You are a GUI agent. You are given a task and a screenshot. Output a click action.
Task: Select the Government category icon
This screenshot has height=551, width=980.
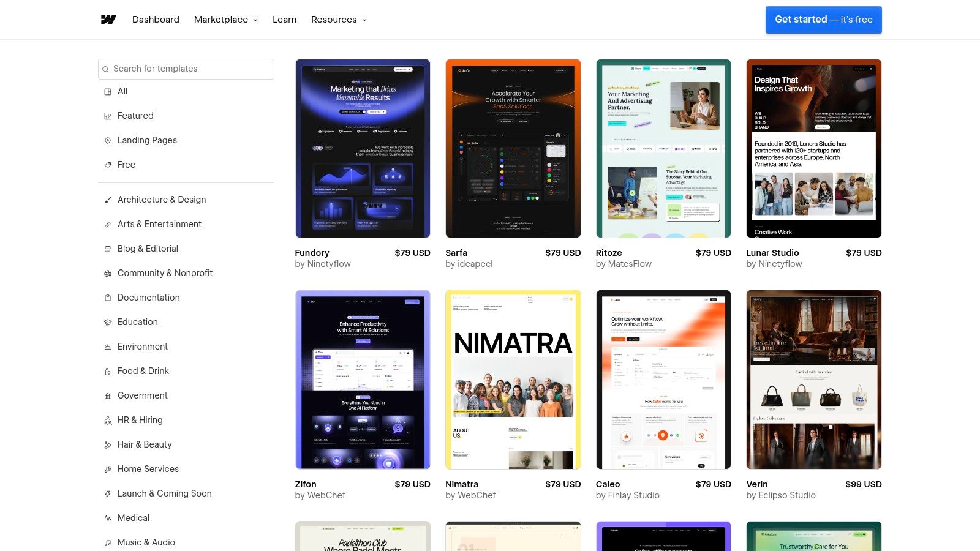(x=107, y=395)
